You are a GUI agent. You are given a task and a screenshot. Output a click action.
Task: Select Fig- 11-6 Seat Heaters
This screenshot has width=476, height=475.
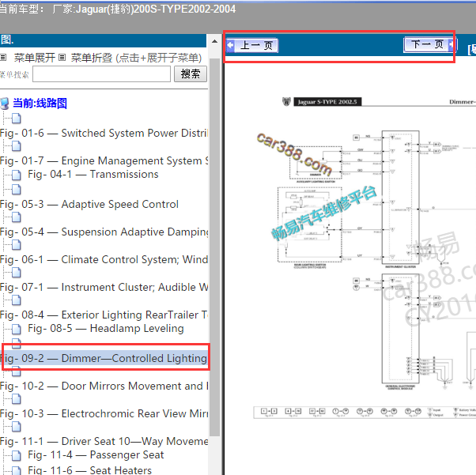pyautogui.click(x=90, y=470)
